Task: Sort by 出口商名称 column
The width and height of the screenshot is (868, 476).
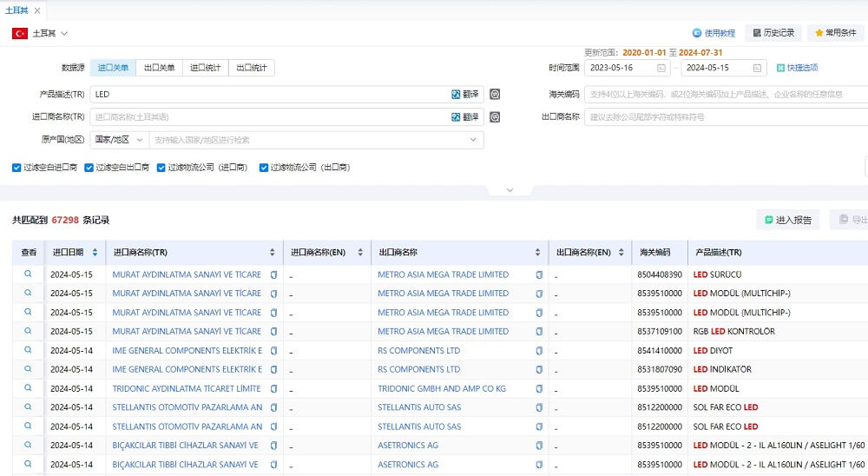Action: tap(537, 252)
